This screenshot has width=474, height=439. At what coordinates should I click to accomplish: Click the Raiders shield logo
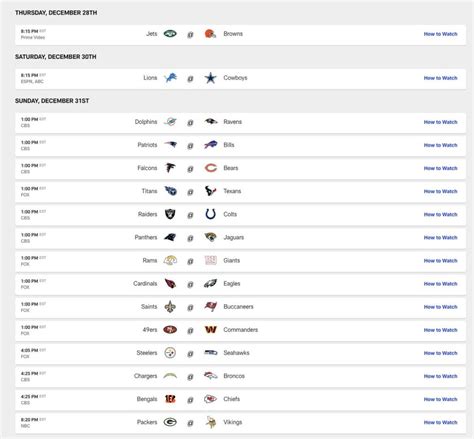click(170, 214)
